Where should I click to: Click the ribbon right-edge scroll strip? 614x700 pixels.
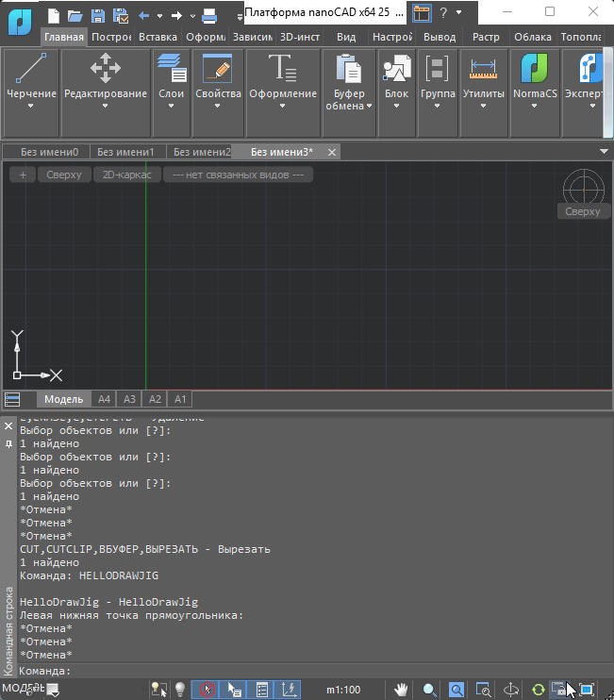607,92
